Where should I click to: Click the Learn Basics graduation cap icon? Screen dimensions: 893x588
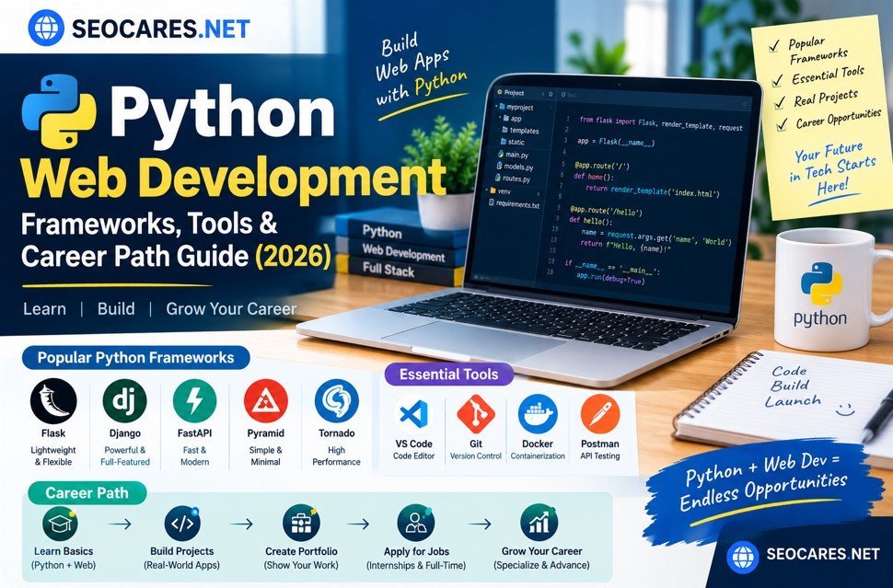coord(60,524)
